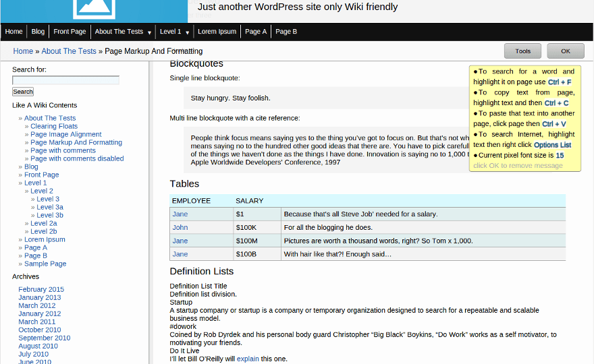Open Page B in sidebar contents
594x364 pixels.
36,255
